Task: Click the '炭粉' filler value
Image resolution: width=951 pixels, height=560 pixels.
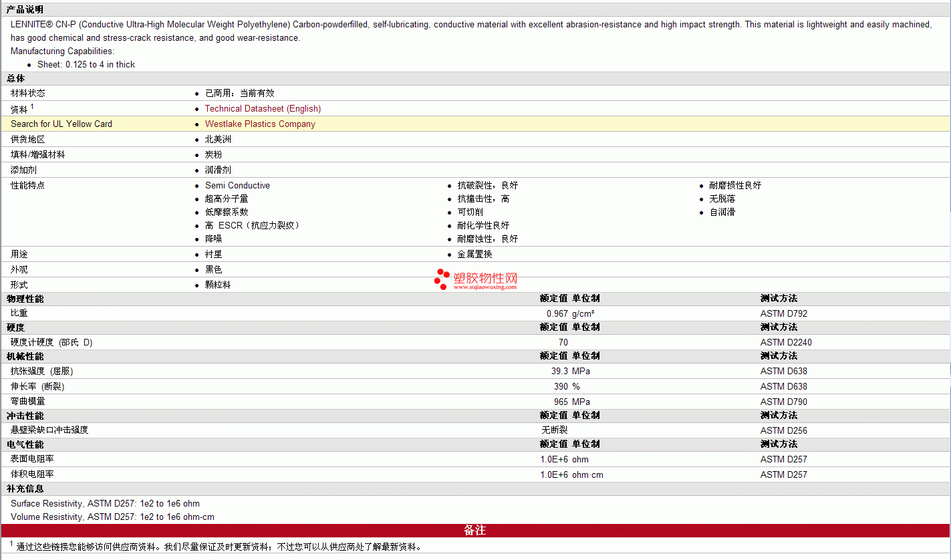Action: 214,154
